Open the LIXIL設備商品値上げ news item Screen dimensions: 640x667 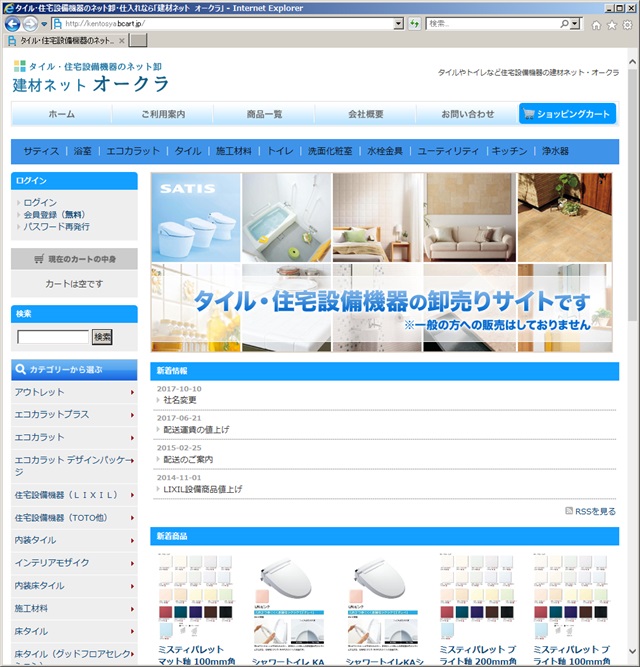(x=202, y=489)
